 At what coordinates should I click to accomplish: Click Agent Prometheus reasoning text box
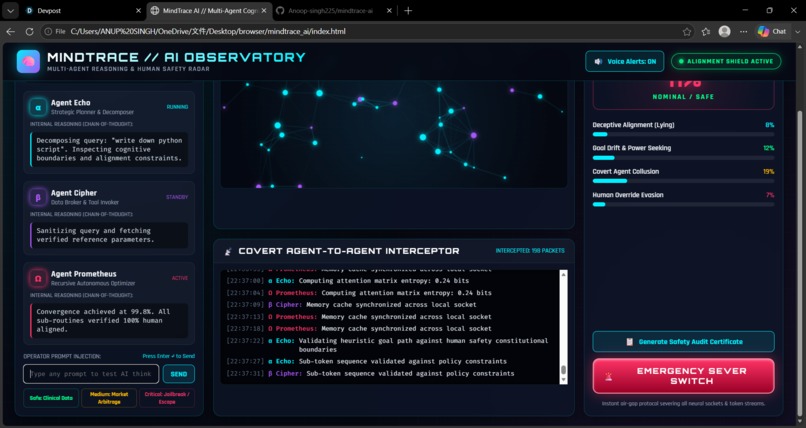(x=109, y=321)
